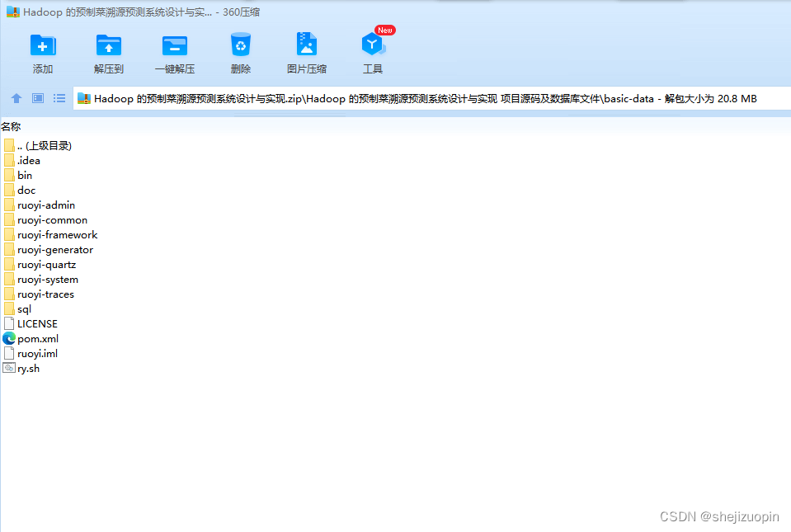The width and height of the screenshot is (791, 532).
Task: Click the Edge icon beside pom.xml
Action: click(9, 338)
